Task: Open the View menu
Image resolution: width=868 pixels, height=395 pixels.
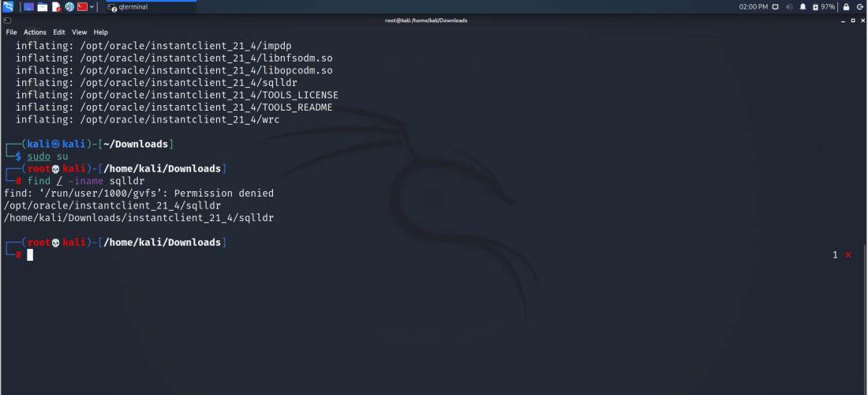Action: click(x=80, y=32)
